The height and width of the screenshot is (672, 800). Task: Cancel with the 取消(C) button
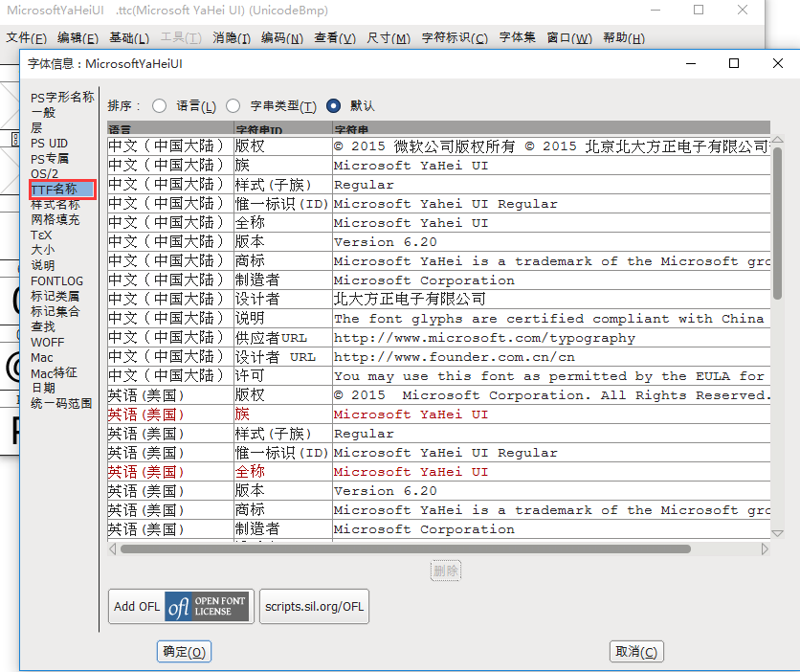[x=636, y=652]
